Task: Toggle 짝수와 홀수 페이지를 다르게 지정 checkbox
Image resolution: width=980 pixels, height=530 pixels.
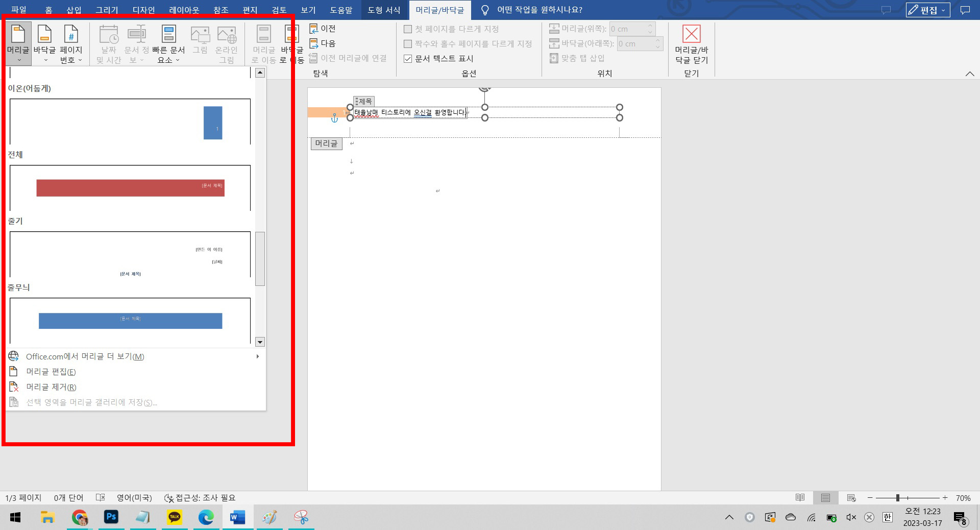Action: [x=408, y=44]
